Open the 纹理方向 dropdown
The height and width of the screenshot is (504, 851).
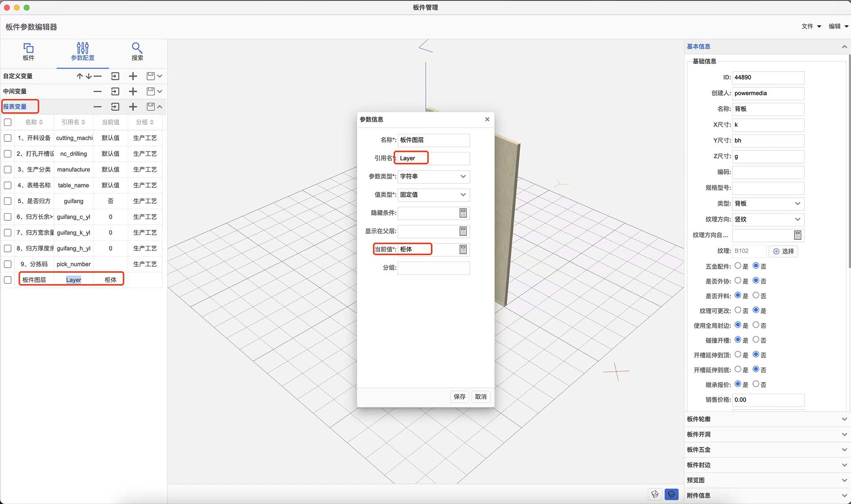[x=768, y=219]
